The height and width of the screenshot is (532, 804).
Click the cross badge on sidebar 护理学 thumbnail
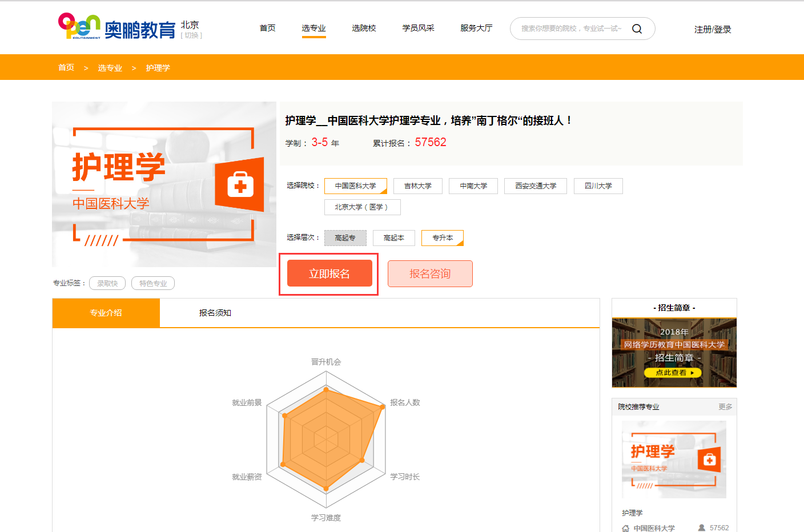tap(710, 460)
